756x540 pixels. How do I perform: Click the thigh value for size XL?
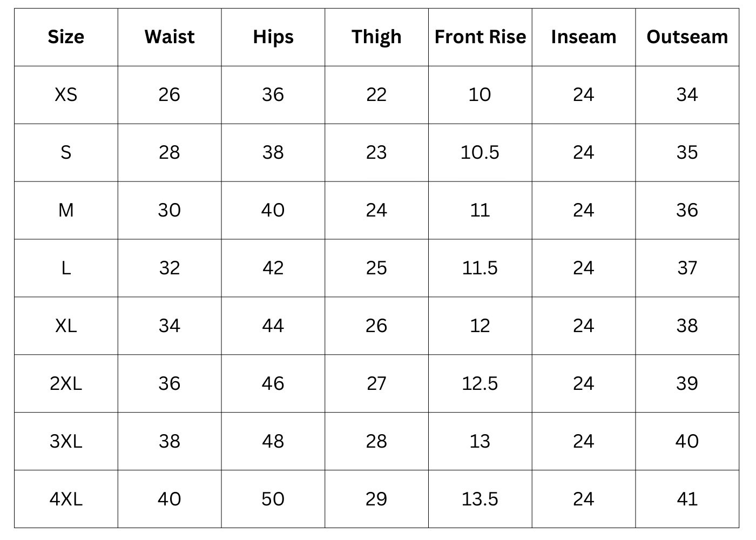[376, 326]
